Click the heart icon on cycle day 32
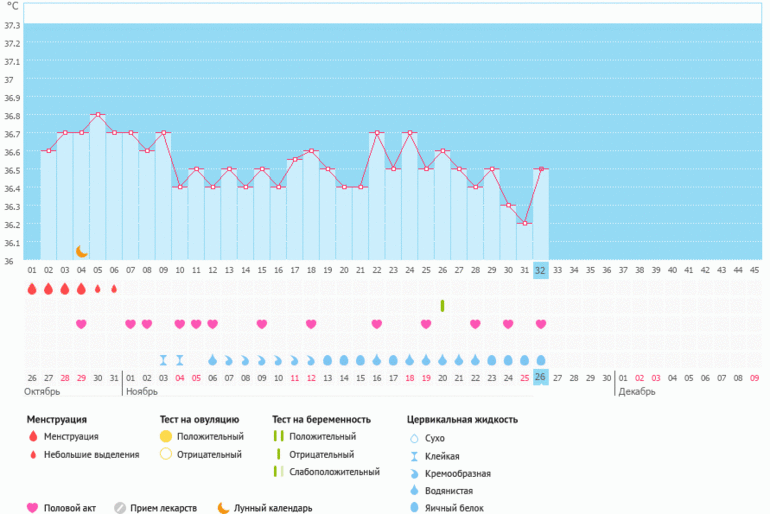 pos(541,324)
